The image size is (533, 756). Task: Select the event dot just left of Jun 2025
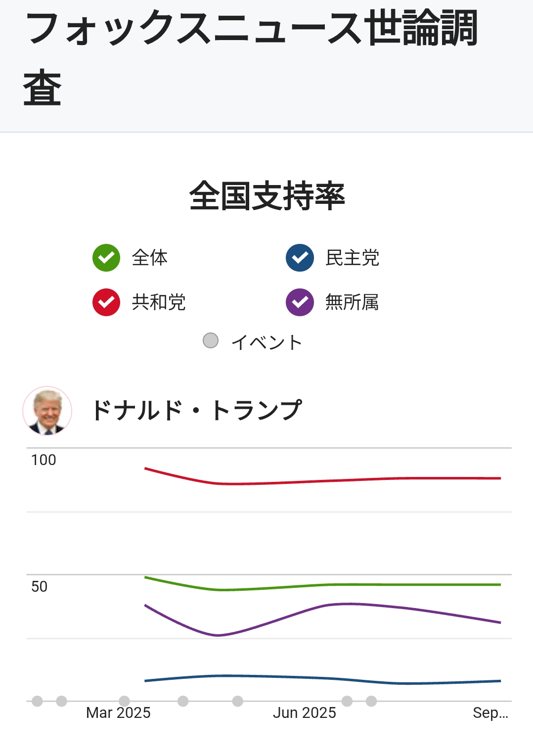pyautogui.click(x=238, y=701)
